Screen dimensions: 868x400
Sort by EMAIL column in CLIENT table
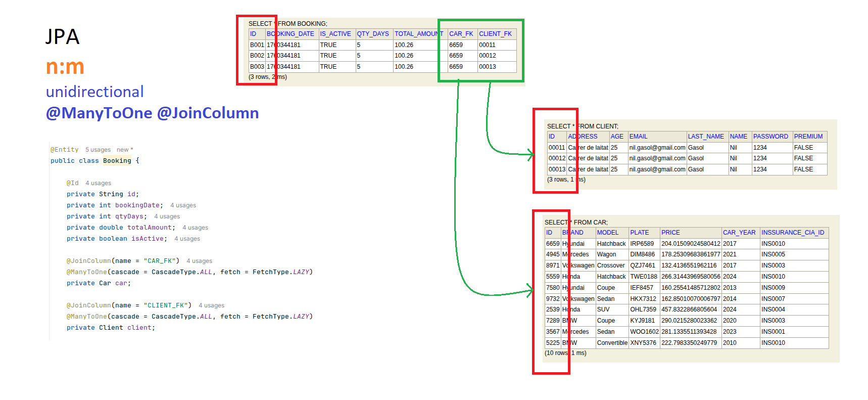coord(638,137)
